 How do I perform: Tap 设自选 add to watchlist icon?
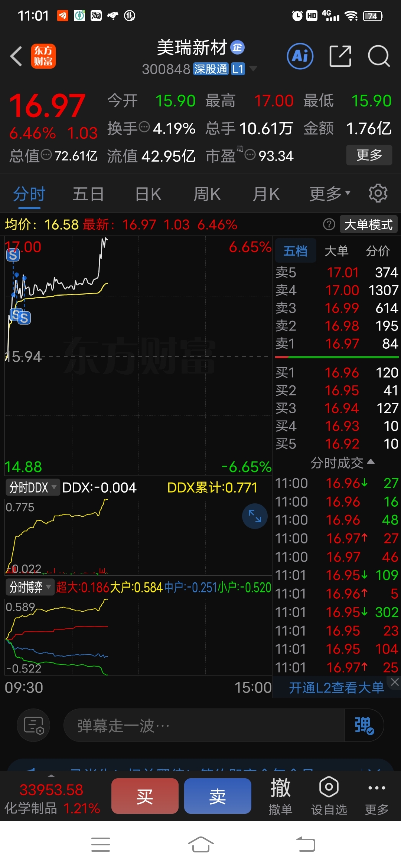(x=329, y=796)
